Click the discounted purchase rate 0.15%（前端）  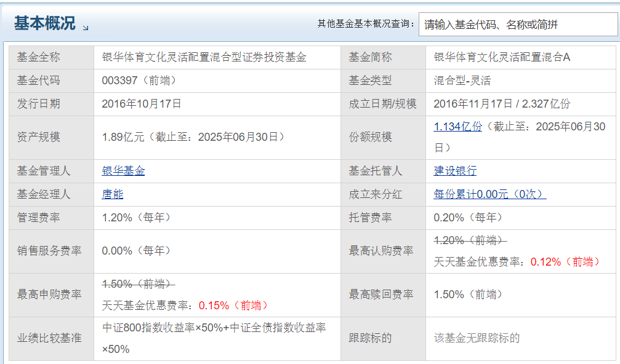point(233,306)
